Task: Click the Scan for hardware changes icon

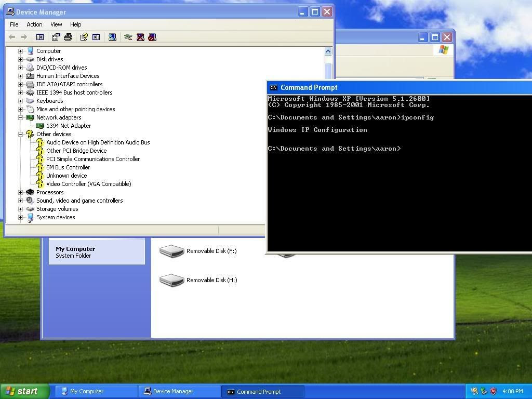Action: pos(112,37)
